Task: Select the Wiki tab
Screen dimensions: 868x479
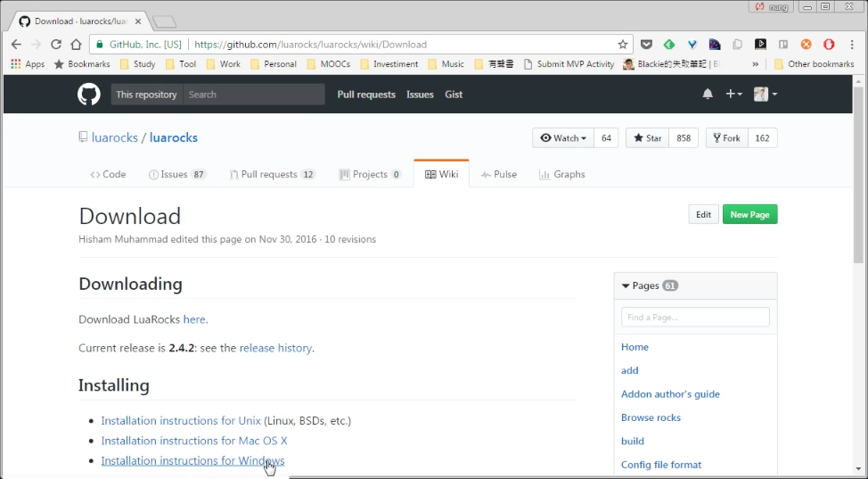Action: (x=441, y=174)
